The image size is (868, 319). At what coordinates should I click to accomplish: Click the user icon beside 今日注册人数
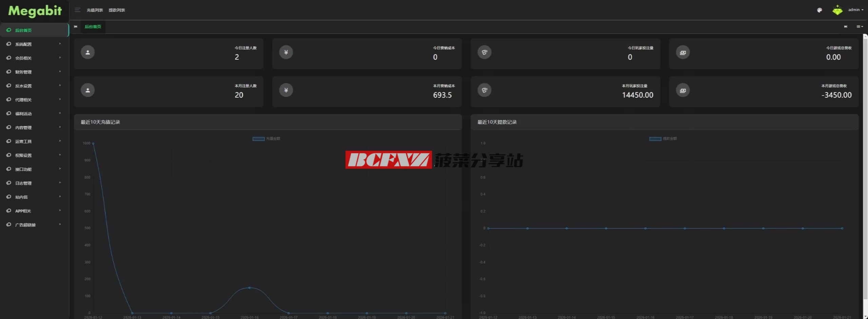click(87, 52)
